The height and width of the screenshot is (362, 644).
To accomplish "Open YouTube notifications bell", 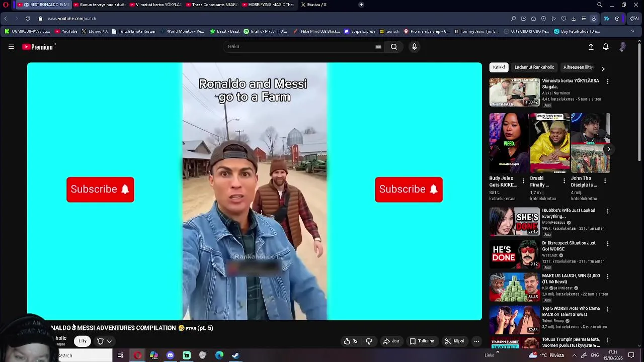I will pyautogui.click(x=606, y=47).
